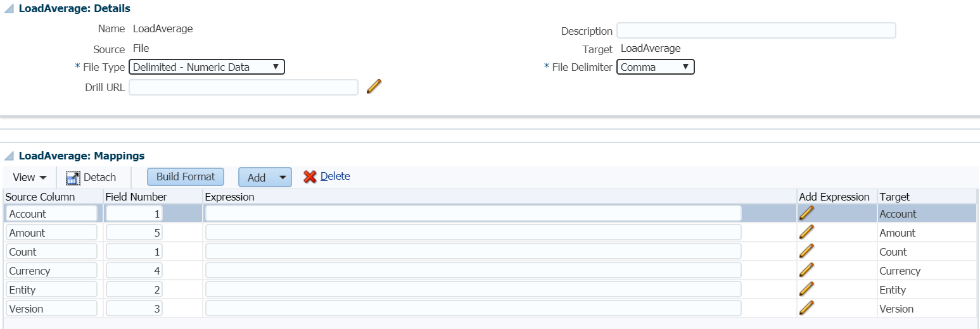Add expression for the Currency row
The width and height of the screenshot is (980, 329).
806,270
